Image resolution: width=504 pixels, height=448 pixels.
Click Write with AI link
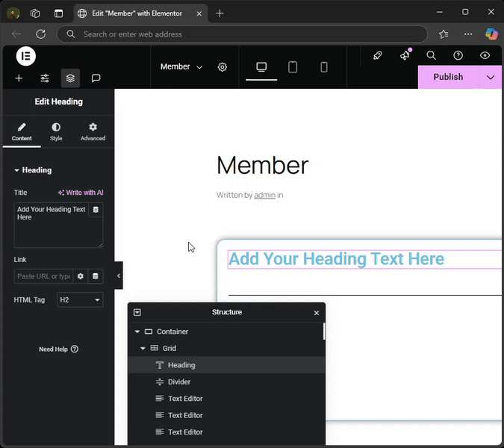click(81, 193)
